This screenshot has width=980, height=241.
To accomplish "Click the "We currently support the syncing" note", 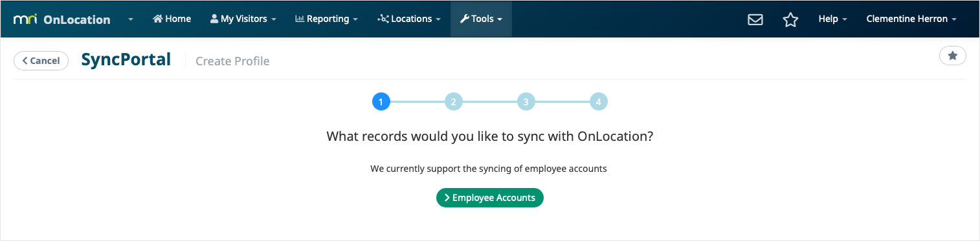I will 489,169.
